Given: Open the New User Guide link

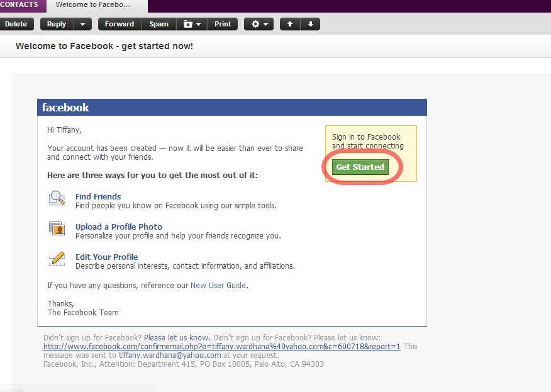Looking at the screenshot, I should [218, 286].
